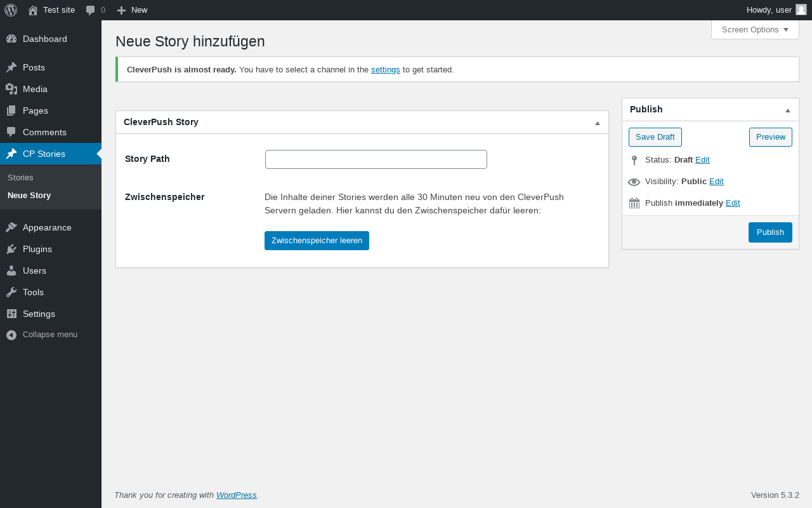Open the Stories submenu item

coord(20,177)
